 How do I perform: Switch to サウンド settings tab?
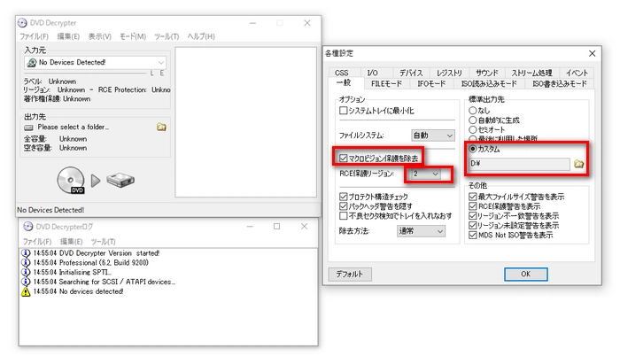point(487,74)
